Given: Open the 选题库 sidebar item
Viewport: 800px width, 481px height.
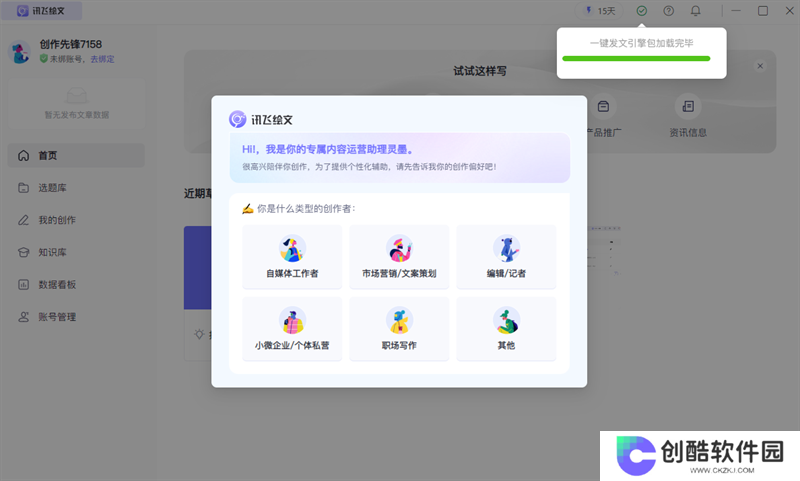Looking at the screenshot, I should pyautogui.click(x=76, y=188).
